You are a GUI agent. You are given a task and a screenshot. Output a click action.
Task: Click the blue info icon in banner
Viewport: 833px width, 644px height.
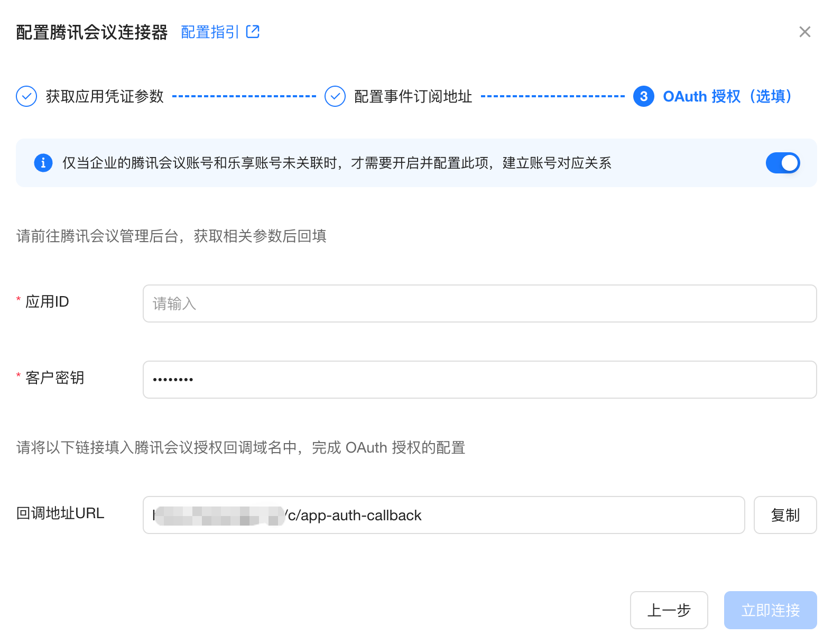coord(43,163)
